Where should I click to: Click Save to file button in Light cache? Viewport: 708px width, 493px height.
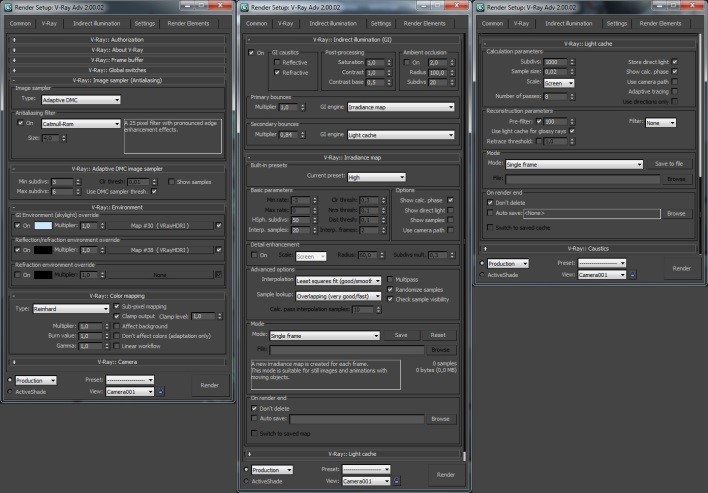(x=669, y=164)
